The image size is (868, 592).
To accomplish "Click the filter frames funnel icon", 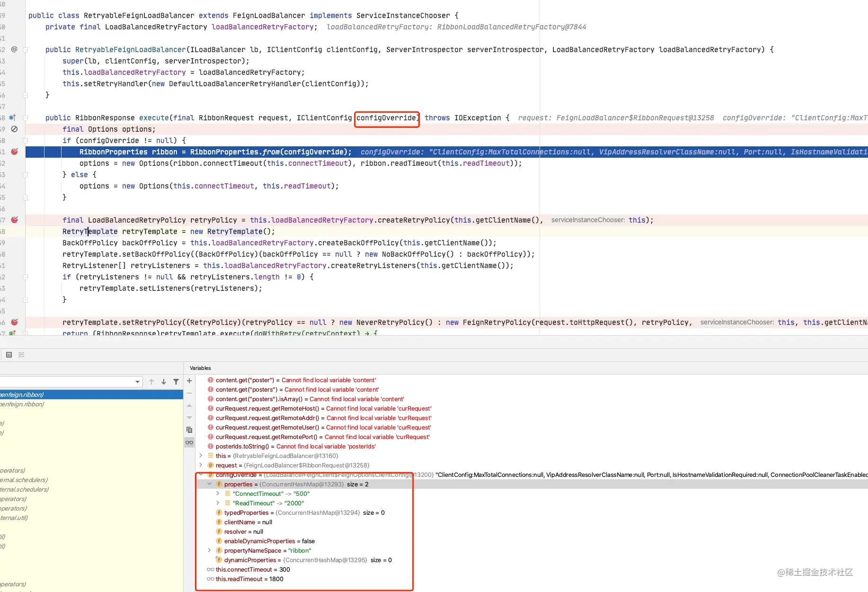I will click(176, 382).
